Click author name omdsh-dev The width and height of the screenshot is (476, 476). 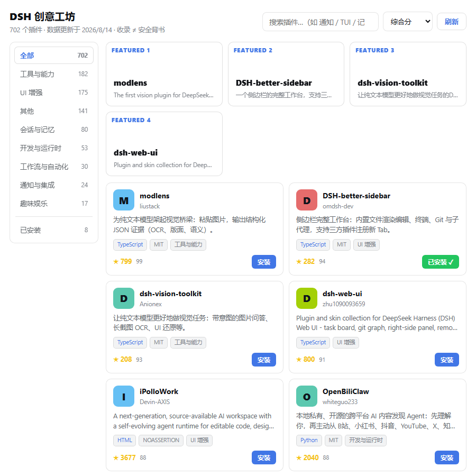[x=338, y=206]
